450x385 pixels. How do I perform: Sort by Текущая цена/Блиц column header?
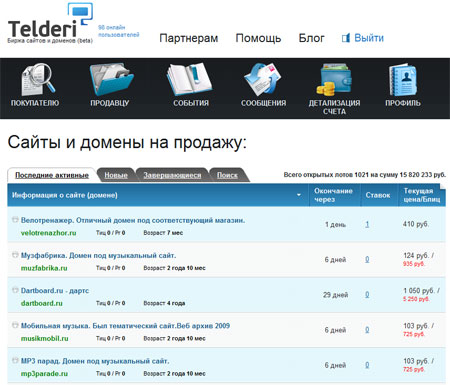click(x=422, y=195)
